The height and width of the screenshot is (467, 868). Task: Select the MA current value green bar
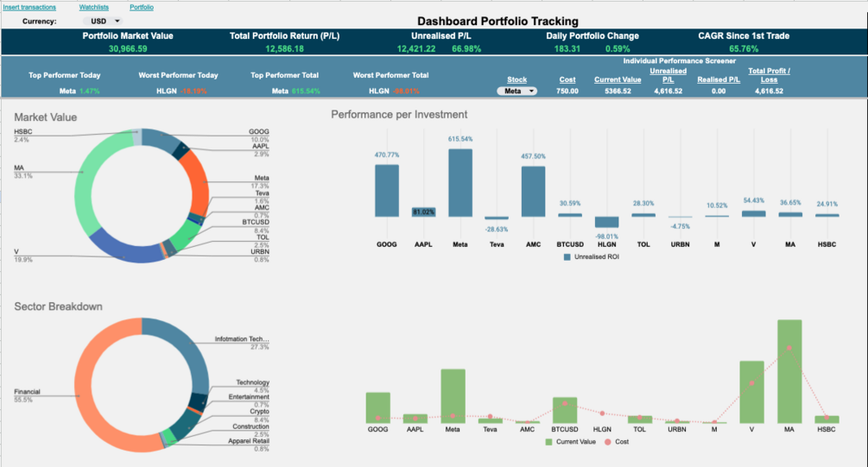[x=789, y=371]
